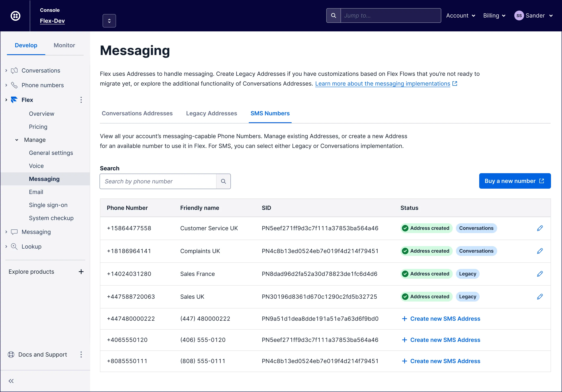Screen dimensions: 562x392
Task: Switch to the Monitor tab
Action: click(x=64, y=45)
